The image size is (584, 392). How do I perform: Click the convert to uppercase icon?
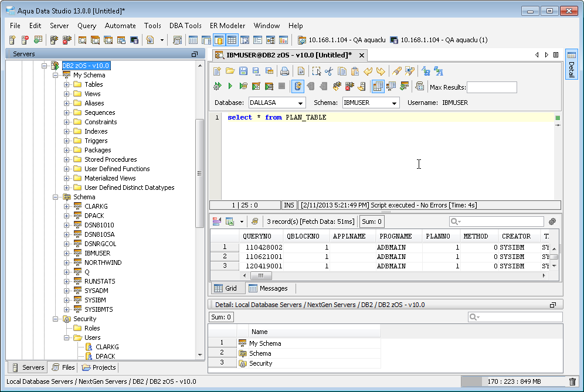point(439,71)
